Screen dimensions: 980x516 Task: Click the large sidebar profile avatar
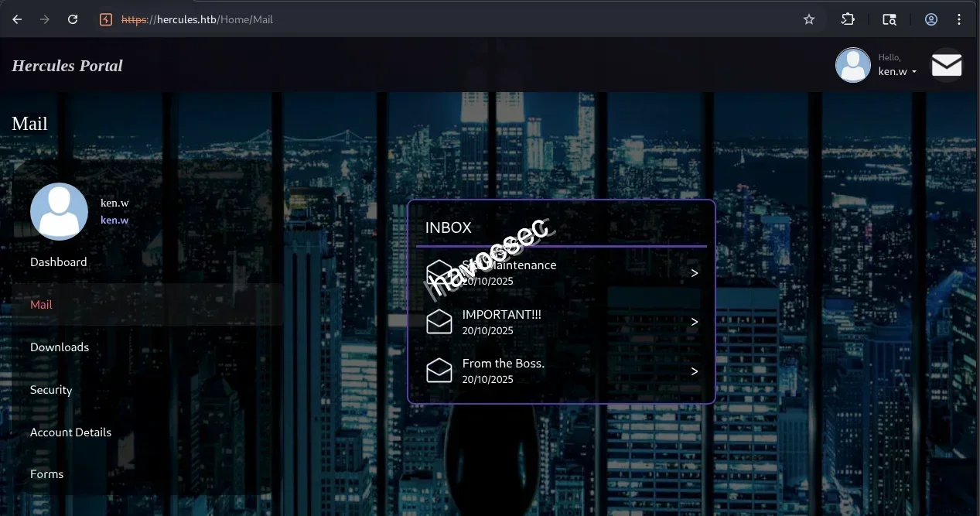click(59, 211)
